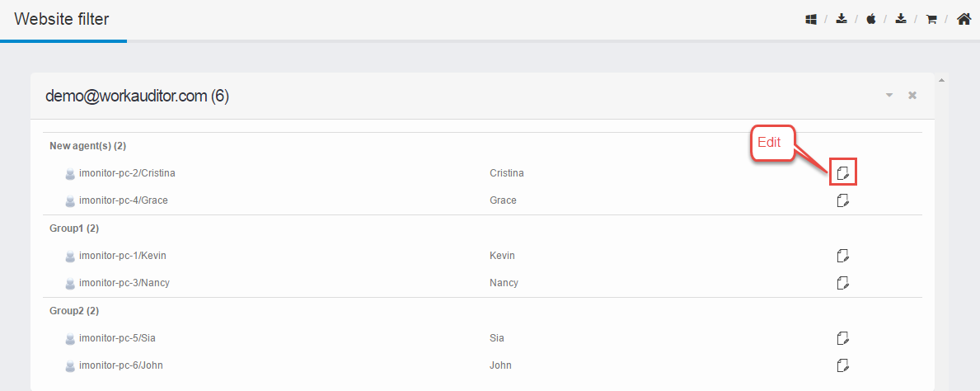The width and height of the screenshot is (980, 391).
Task: Click download icon after Apple logo
Action: coord(901,20)
